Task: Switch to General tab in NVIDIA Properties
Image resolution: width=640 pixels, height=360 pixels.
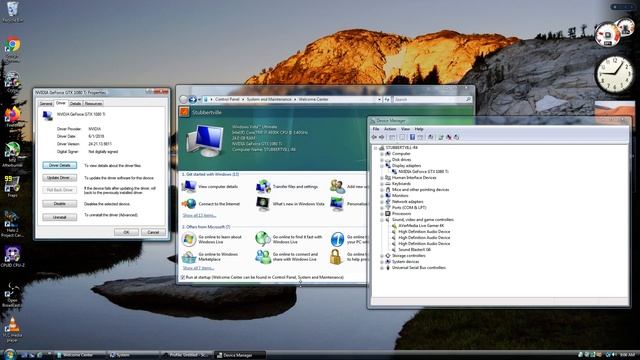Action: 46,104
